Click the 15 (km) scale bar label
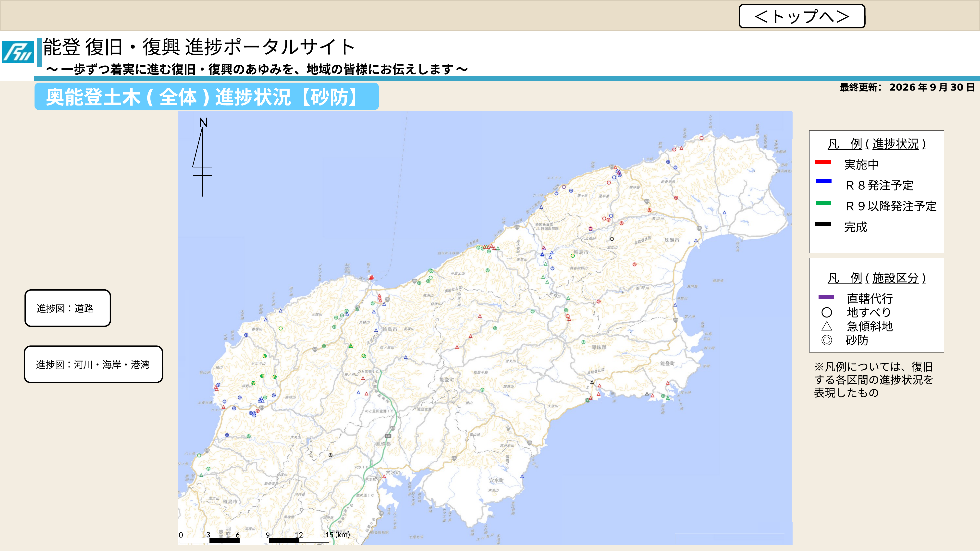980x551 pixels. (337, 535)
